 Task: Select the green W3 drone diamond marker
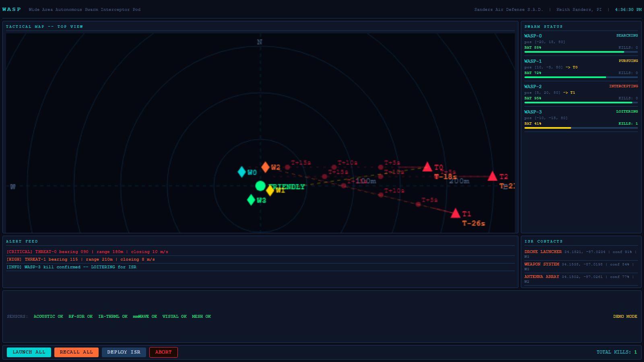(251, 200)
